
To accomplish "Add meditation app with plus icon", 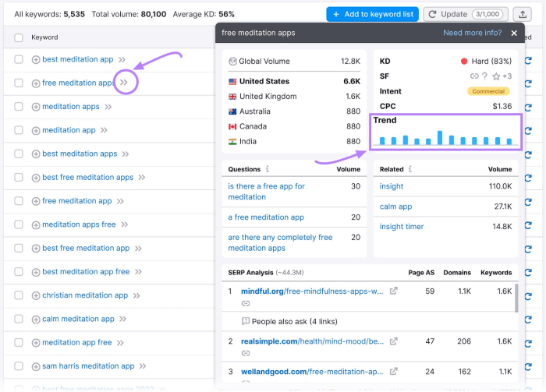I will click(36, 130).
